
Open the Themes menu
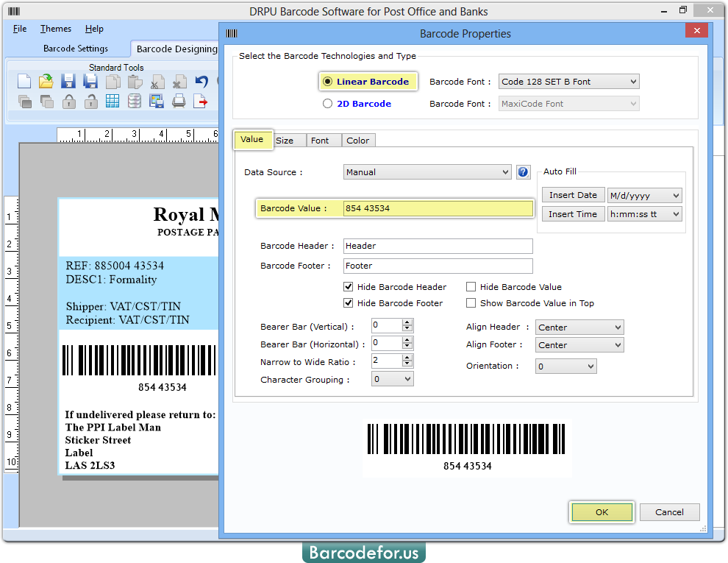(55, 29)
